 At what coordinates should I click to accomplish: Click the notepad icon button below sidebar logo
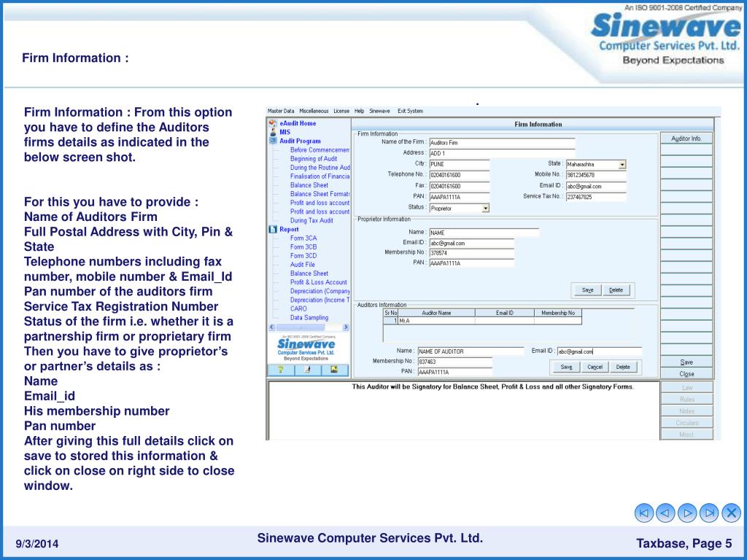click(x=307, y=370)
